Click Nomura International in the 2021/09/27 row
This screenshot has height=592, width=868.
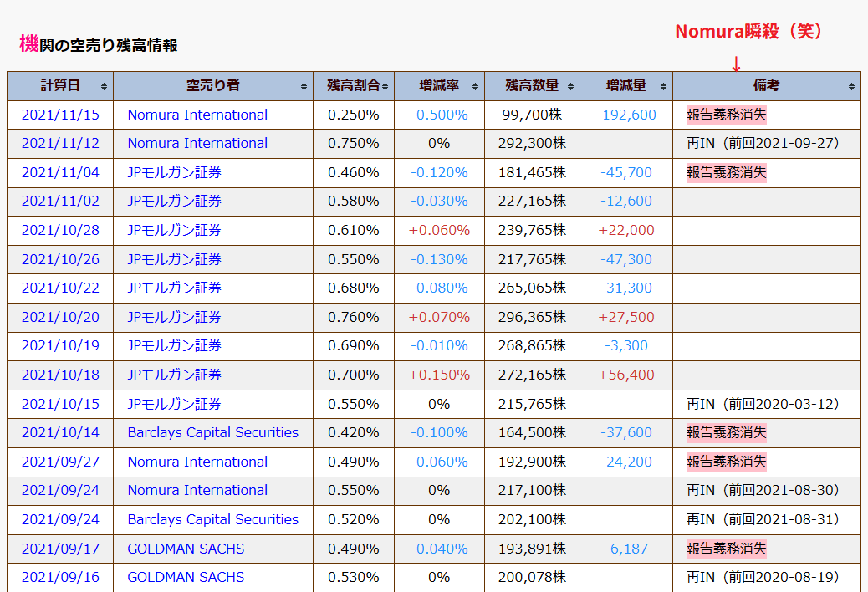click(x=197, y=462)
